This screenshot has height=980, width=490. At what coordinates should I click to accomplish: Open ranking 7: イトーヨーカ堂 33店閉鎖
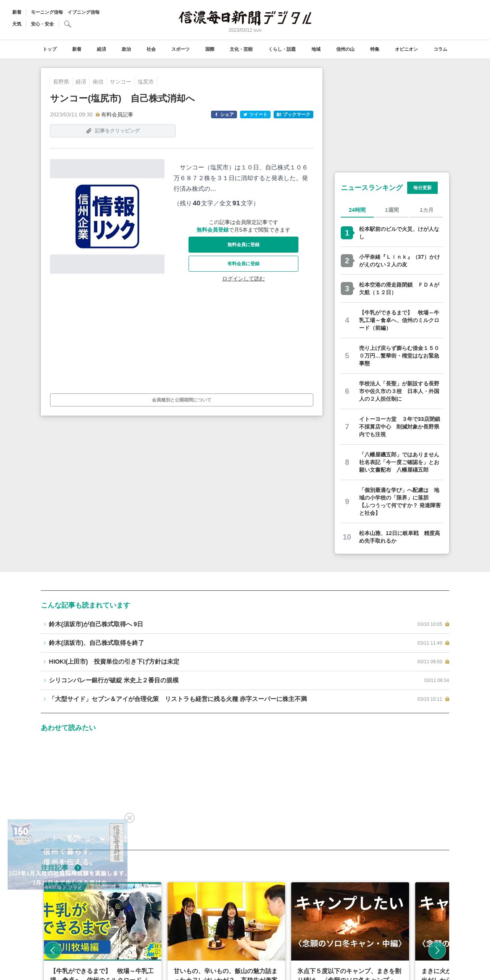[x=392, y=427]
